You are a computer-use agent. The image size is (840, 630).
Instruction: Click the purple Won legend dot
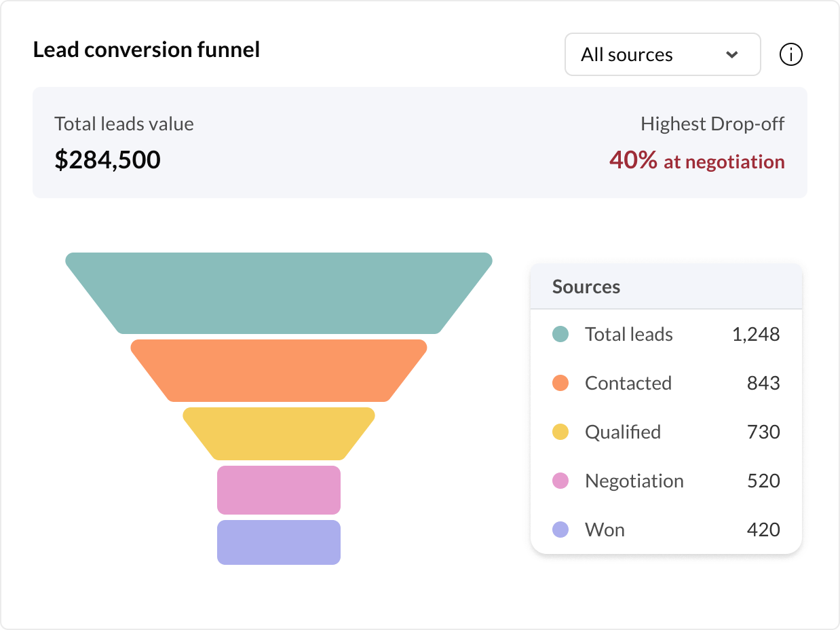(x=560, y=530)
